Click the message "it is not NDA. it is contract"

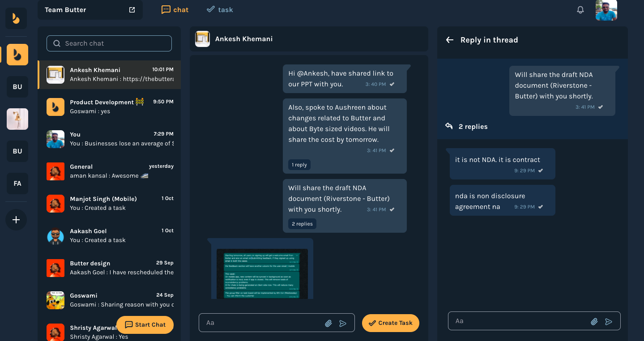pyautogui.click(x=502, y=164)
